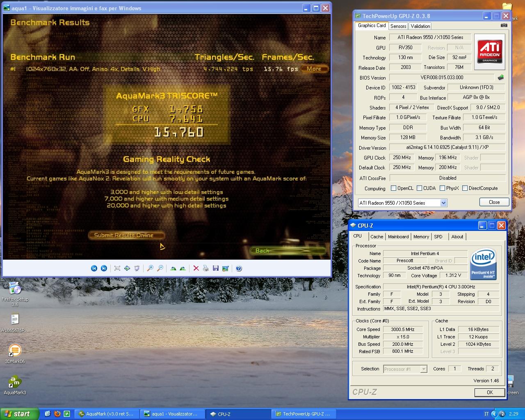Delete the image with the red X icon
This screenshot has width=525, height=420.
tap(196, 268)
